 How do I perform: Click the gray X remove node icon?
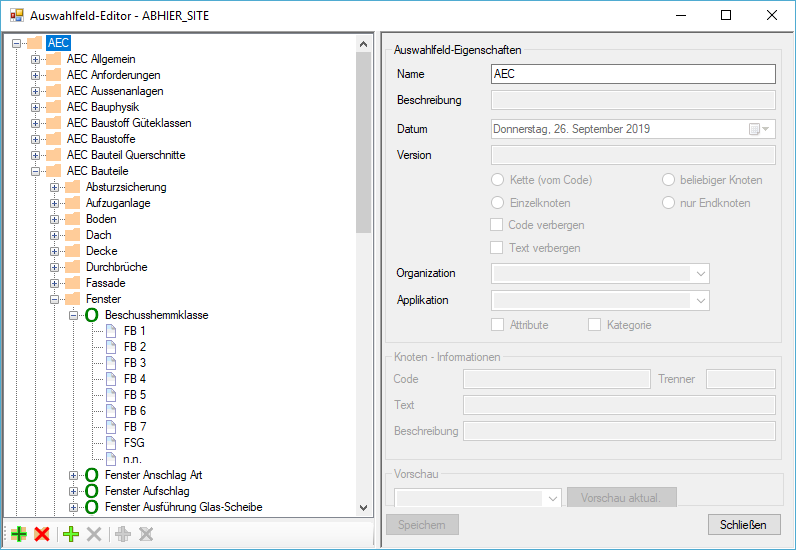(x=94, y=534)
